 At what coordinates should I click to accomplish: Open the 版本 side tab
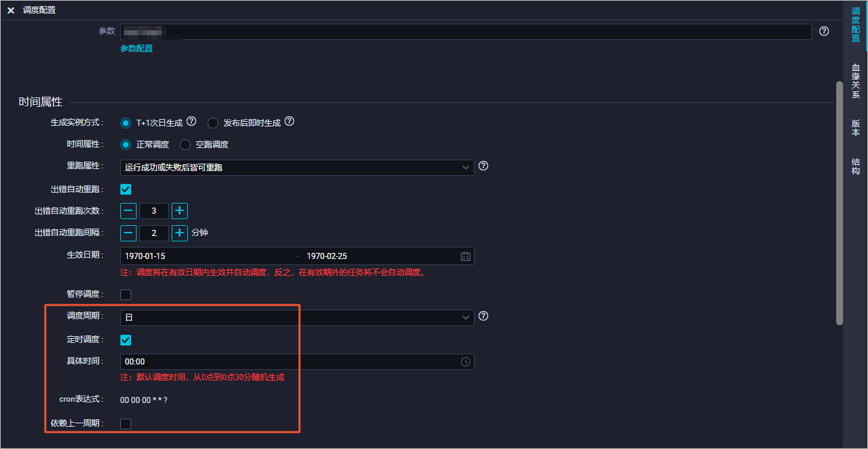856,128
